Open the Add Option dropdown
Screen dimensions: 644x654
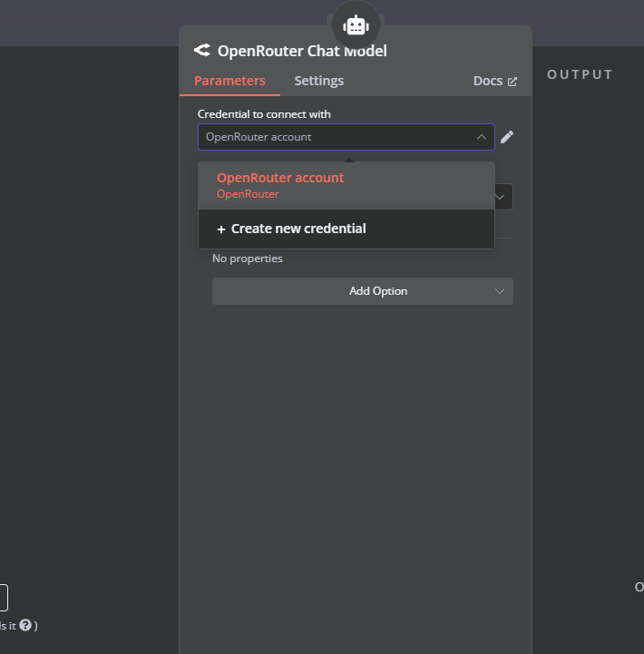[x=363, y=291]
